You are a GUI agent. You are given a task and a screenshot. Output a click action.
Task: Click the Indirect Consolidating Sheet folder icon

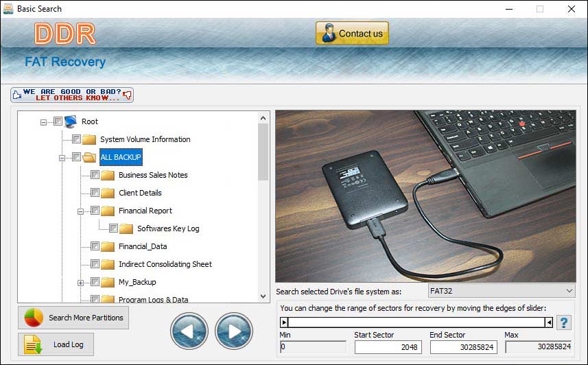(107, 264)
